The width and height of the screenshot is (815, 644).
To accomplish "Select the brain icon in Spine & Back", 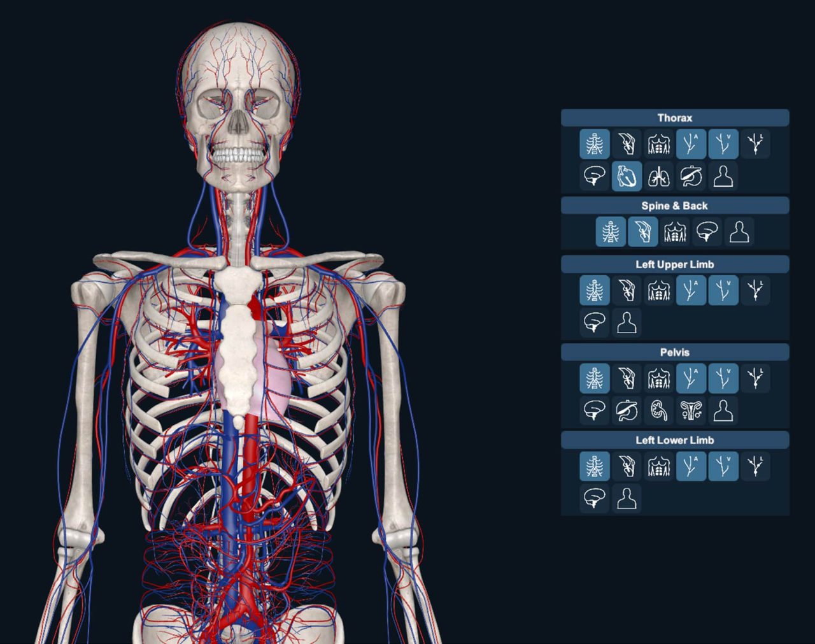I will [707, 231].
